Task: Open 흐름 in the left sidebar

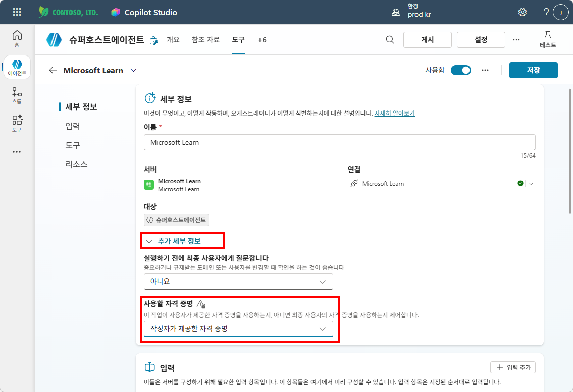Action: point(17,95)
